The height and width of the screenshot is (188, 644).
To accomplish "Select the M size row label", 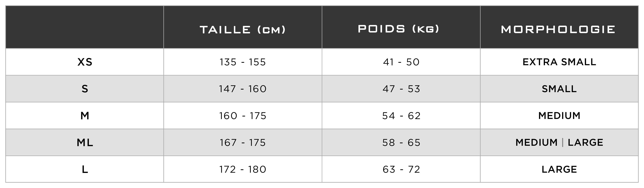I will 85,115.
